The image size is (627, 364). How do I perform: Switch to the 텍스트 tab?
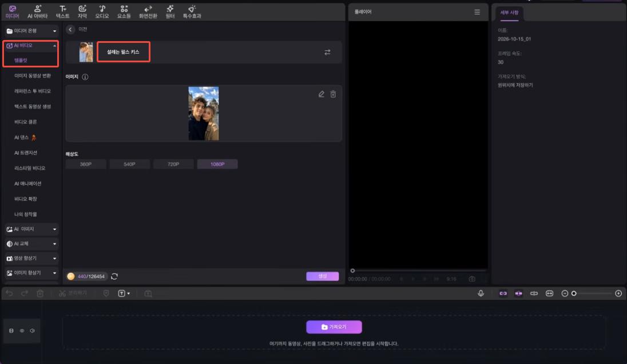pos(62,12)
